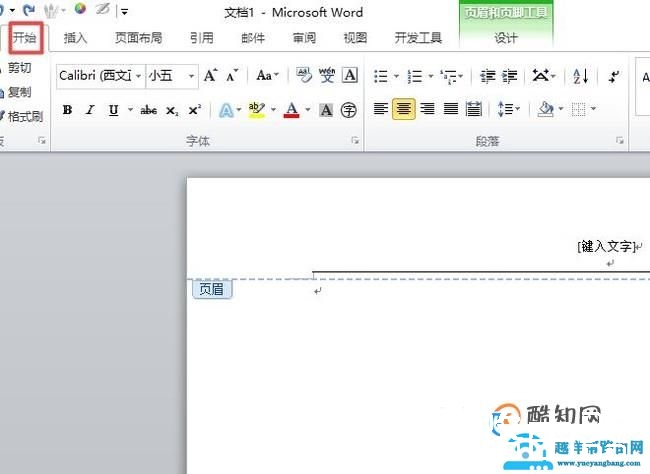Select the 引用 tab
The image size is (650, 474).
click(x=202, y=38)
